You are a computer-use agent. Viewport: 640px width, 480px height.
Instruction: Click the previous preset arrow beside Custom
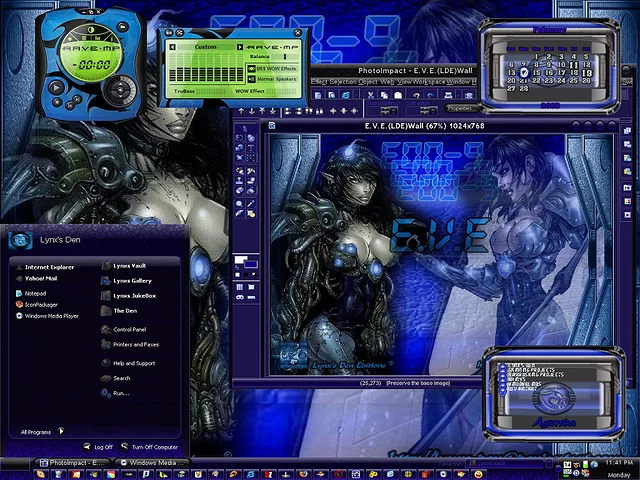173,47
